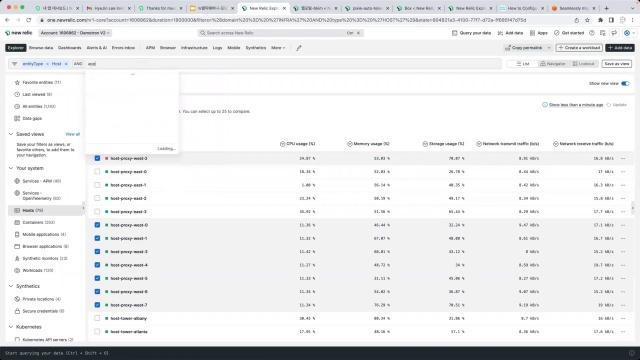Uncheck host-proxy-west-7 checkbox
The width and height of the screenshot is (640, 360).
tap(97, 305)
